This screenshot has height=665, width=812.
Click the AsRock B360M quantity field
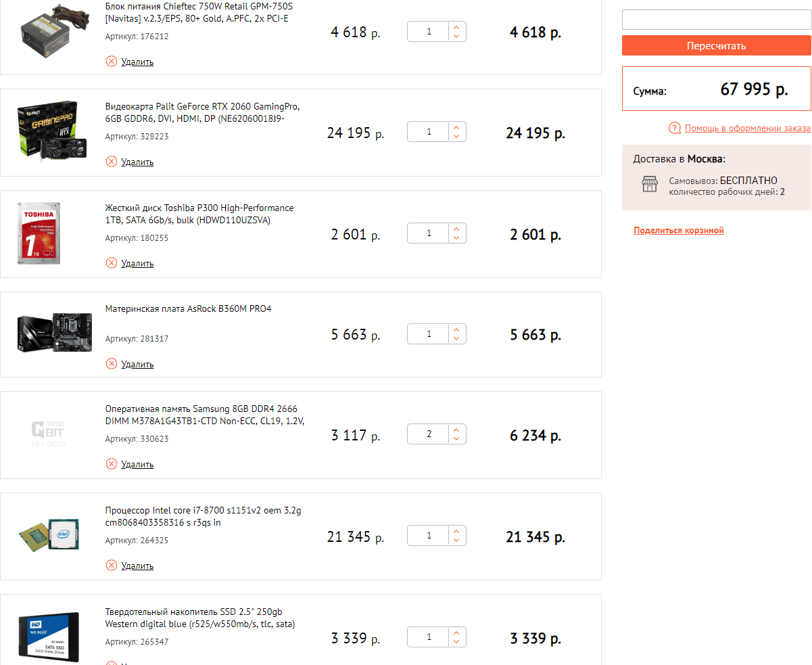[429, 334]
